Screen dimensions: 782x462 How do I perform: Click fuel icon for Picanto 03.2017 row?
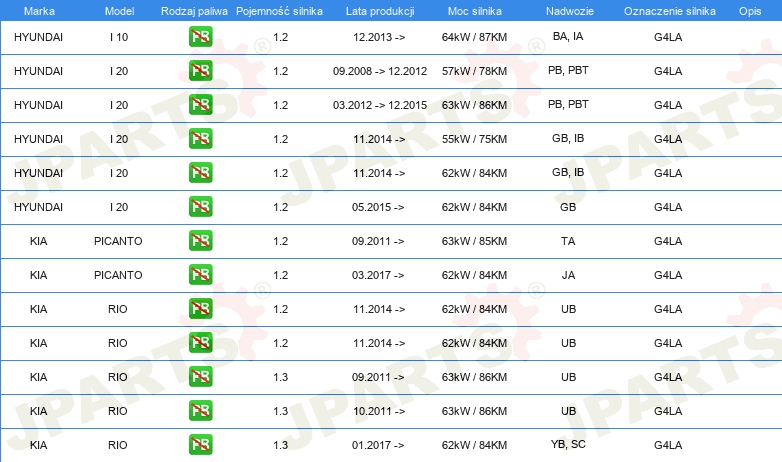tap(200, 274)
